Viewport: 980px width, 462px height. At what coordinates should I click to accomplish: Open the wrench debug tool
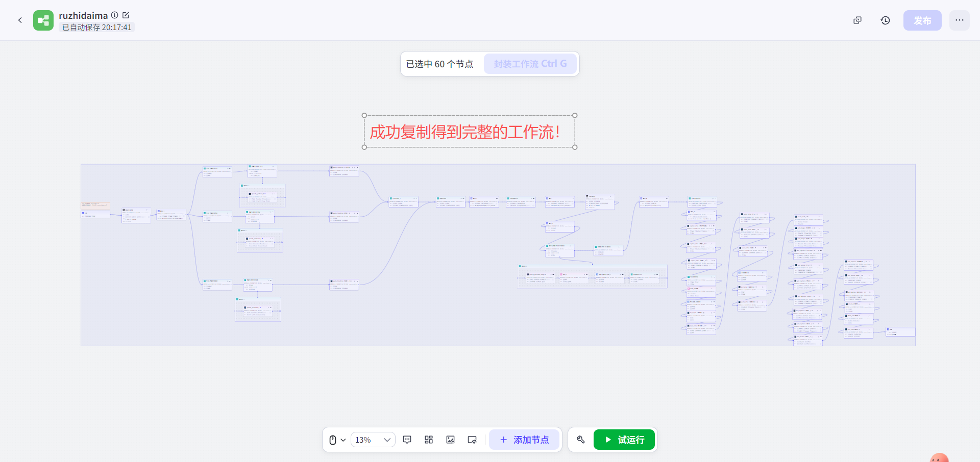pyautogui.click(x=581, y=440)
